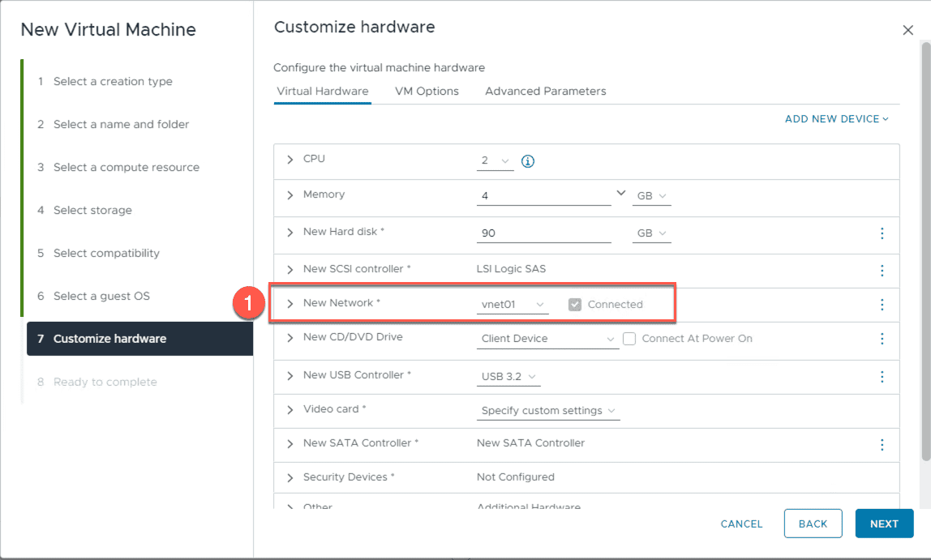
Task: Enable Connect At Power On checkbox
Action: pyautogui.click(x=629, y=339)
